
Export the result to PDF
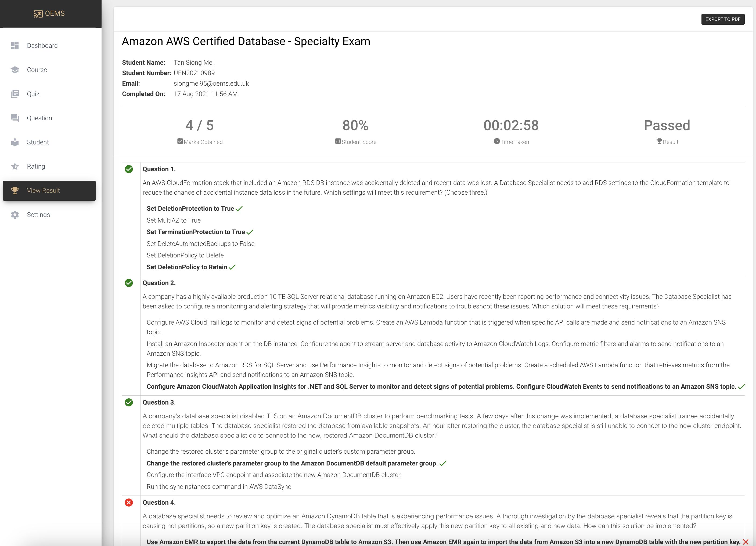pos(723,19)
